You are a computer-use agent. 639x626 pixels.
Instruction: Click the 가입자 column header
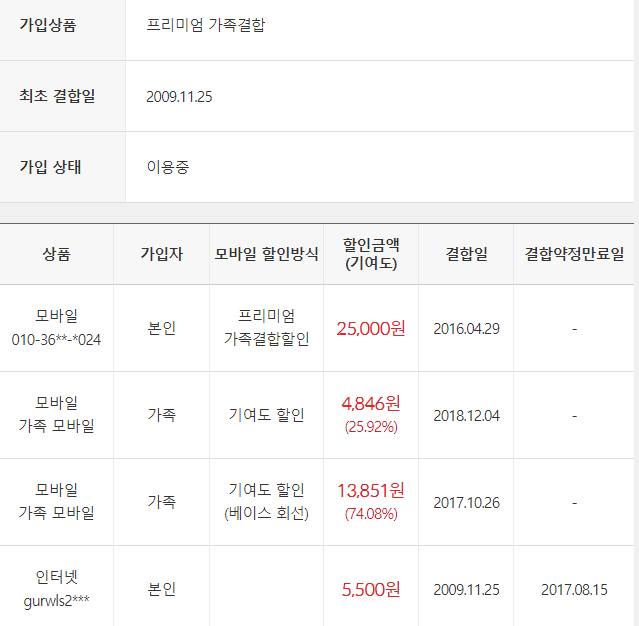coord(162,254)
